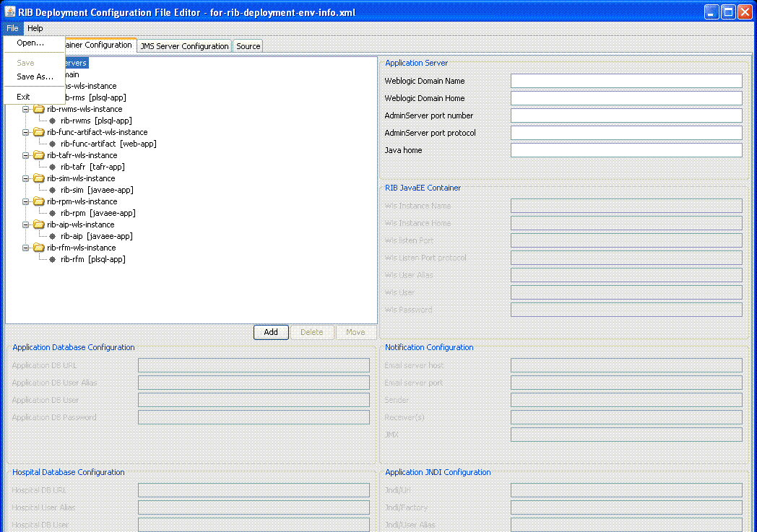Image resolution: width=757 pixels, height=532 pixels.
Task: Click folder icon of rib-tafr-wls-instance
Action: [38, 156]
